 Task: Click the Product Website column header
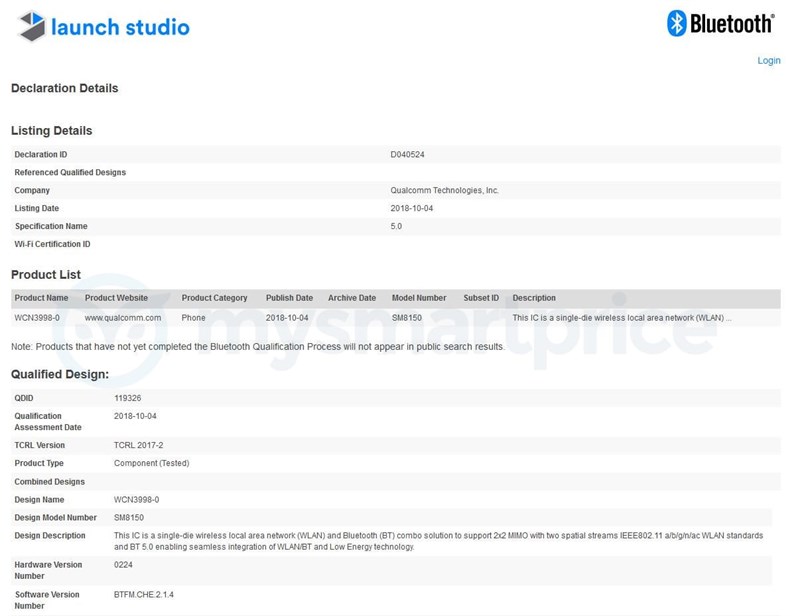click(x=116, y=298)
